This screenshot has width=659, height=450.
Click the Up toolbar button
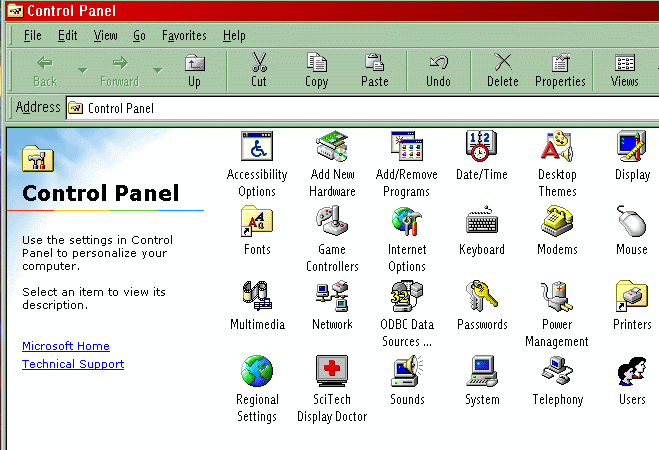tap(194, 70)
